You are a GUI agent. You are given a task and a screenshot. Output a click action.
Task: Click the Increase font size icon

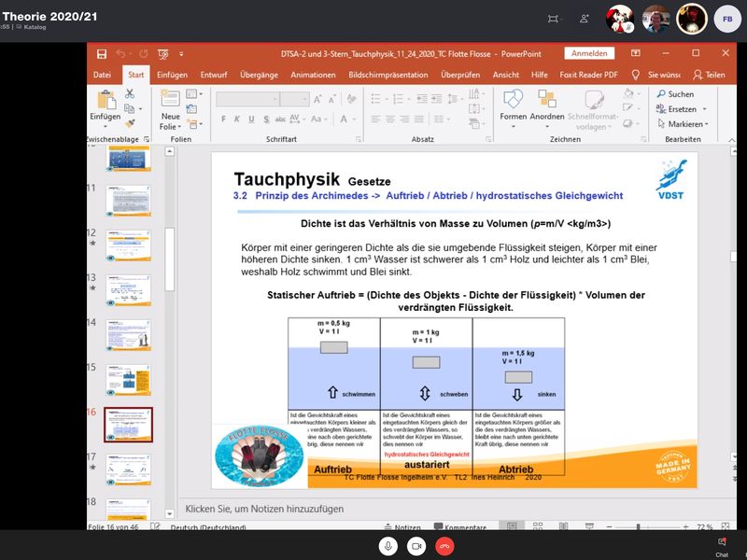(317, 99)
